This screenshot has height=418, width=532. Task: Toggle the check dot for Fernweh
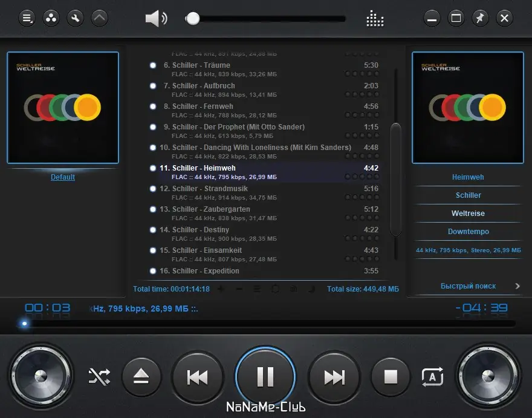pos(153,106)
